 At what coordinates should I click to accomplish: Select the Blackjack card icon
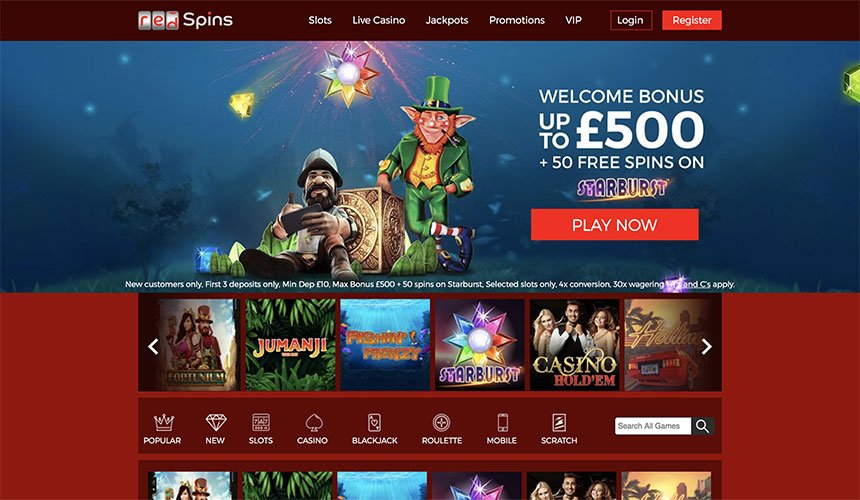[x=374, y=423]
